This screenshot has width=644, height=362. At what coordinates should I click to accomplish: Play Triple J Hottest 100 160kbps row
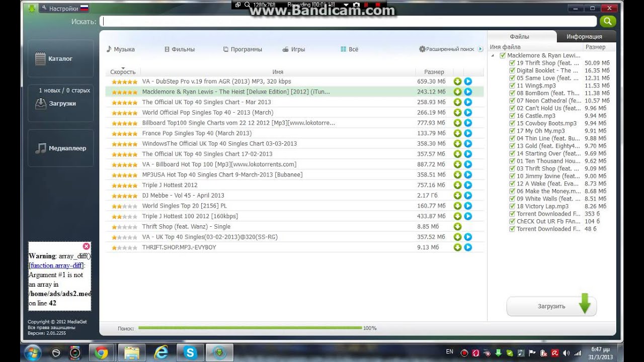click(x=468, y=216)
